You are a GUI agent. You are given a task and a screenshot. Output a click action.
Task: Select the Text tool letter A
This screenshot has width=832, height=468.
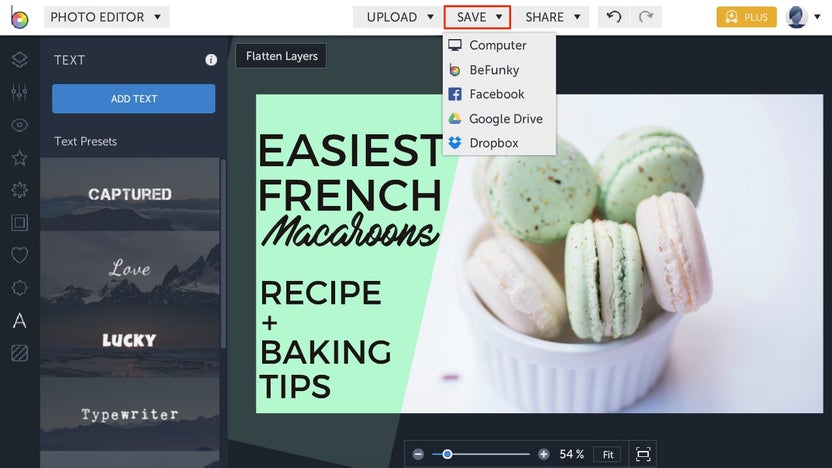tap(20, 320)
